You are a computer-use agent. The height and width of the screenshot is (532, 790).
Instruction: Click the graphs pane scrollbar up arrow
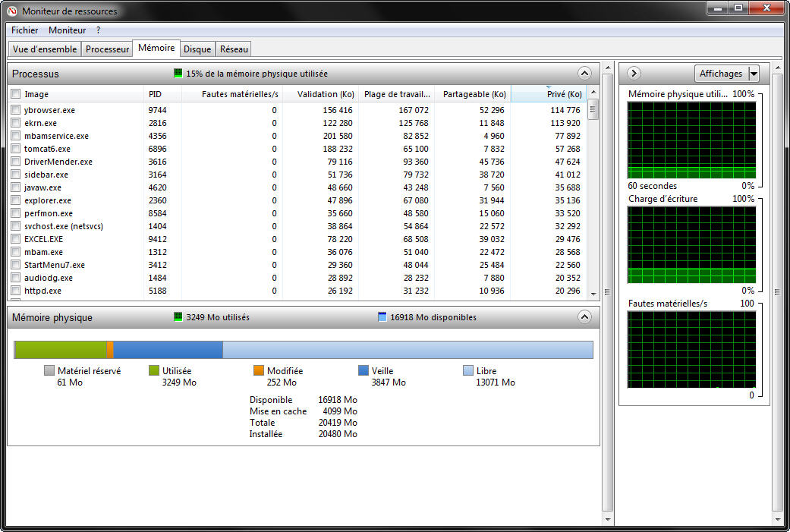pos(777,68)
